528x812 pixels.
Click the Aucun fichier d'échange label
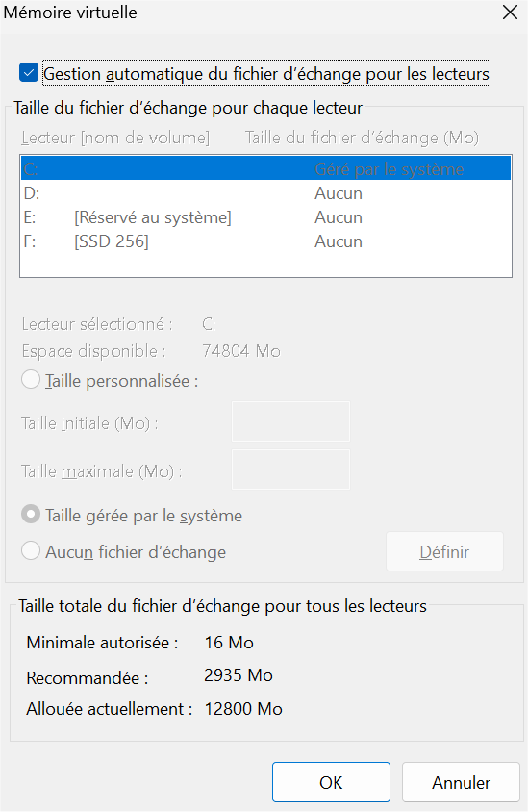(x=136, y=552)
